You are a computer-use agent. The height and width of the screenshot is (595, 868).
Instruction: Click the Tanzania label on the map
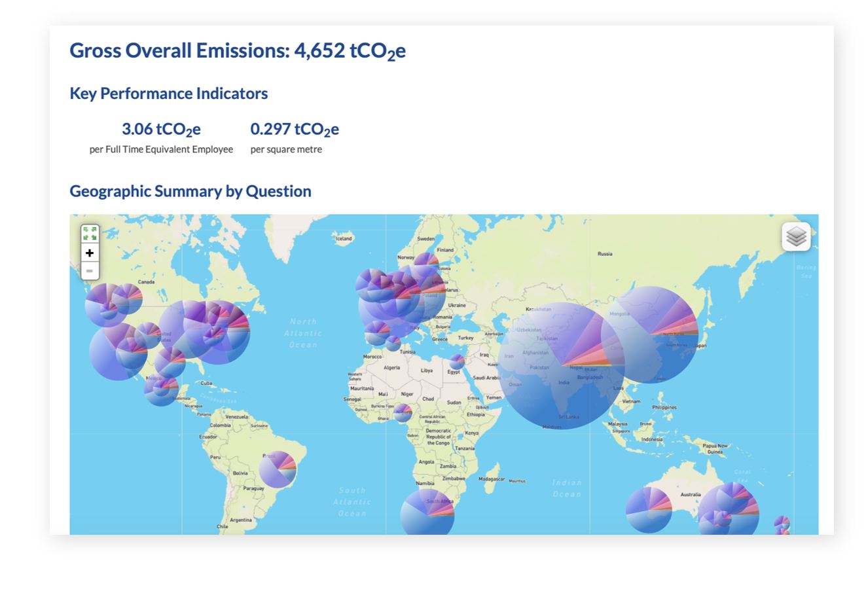point(465,448)
